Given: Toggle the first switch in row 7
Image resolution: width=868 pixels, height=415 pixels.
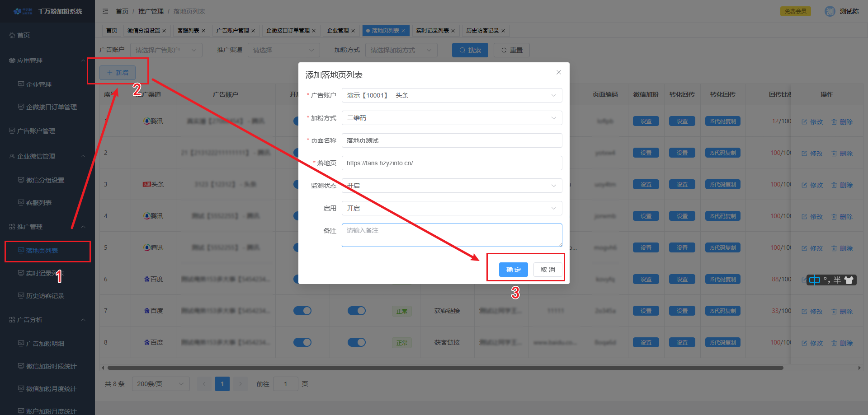Looking at the screenshot, I should (x=302, y=311).
